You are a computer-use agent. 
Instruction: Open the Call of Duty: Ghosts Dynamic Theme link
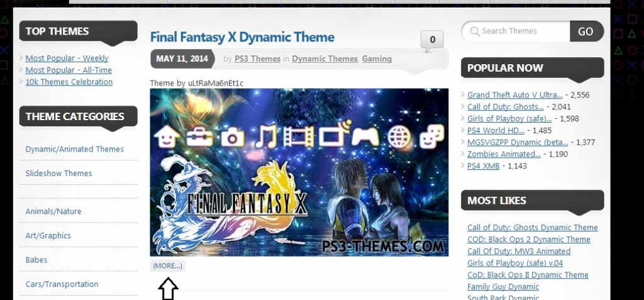point(532,228)
